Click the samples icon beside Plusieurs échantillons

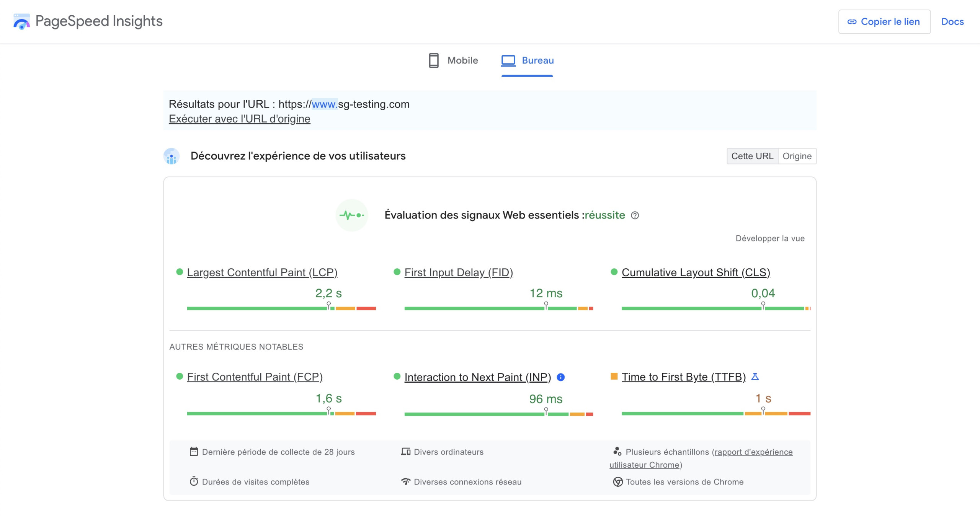click(x=617, y=452)
